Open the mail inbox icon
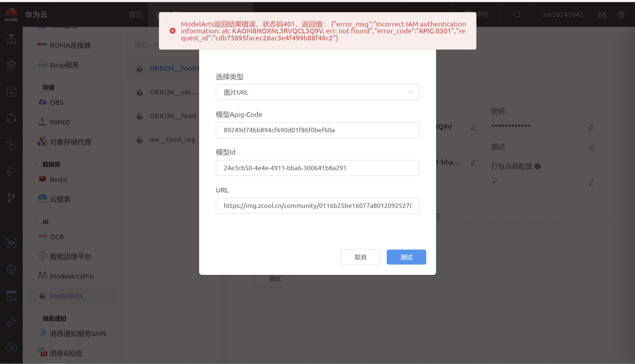635x364 pixels. [x=602, y=15]
